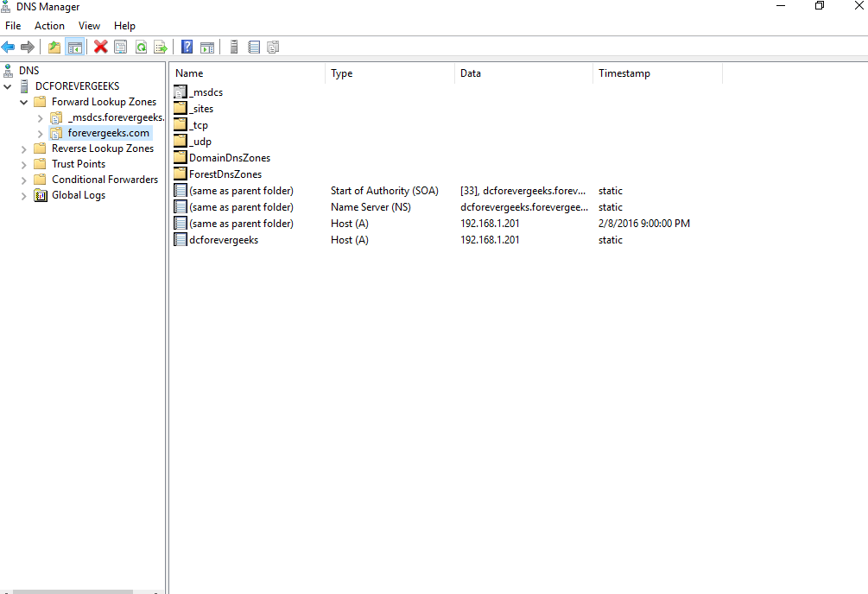Viewport: 868px width, 594px height.
Task: Sort by the Type column header
Action: pos(390,73)
